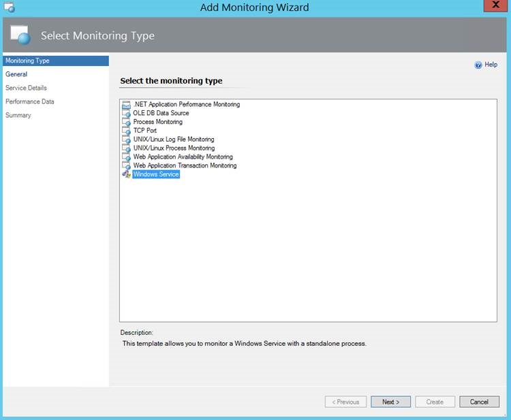Select OLE DB Data Source type
The height and width of the screenshot is (420, 511).
pyautogui.click(x=161, y=113)
